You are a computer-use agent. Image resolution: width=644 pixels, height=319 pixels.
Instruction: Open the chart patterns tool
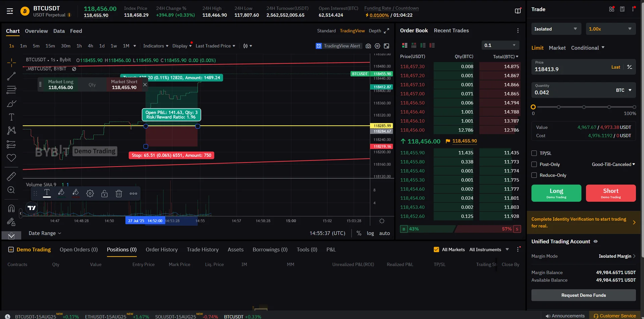[x=11, y=130]
